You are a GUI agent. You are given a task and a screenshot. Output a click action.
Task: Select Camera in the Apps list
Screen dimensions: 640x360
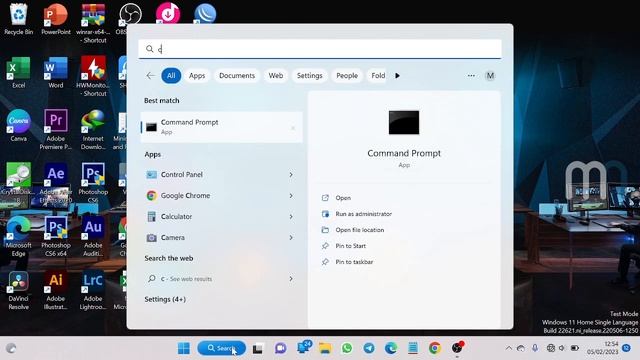point(222,237)
